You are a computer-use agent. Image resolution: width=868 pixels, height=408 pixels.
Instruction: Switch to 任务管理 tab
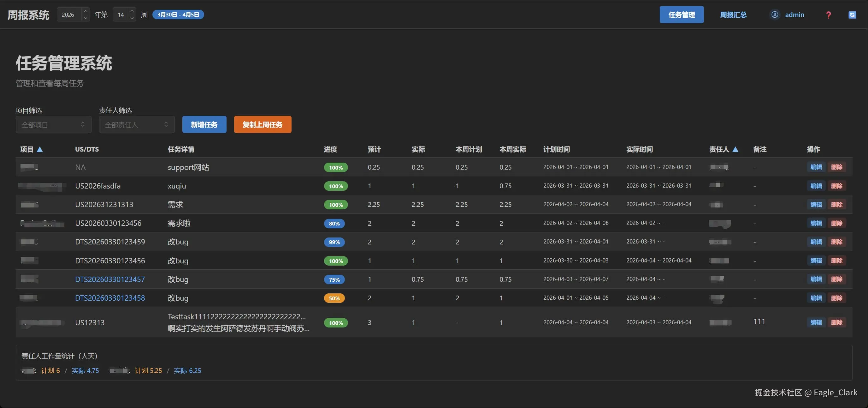click(681, 15)
